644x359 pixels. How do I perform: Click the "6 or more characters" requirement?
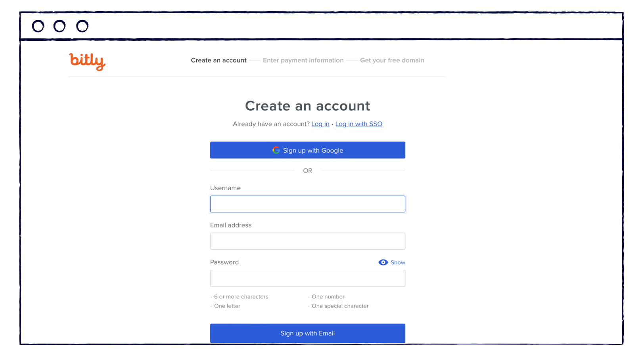[x=241, y=297]
